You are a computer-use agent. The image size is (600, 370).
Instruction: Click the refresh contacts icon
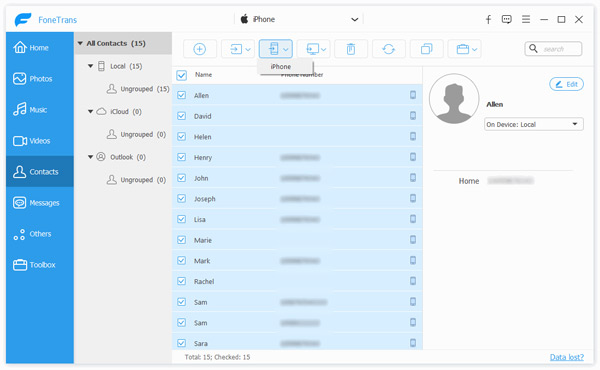[x=388, y=49]
